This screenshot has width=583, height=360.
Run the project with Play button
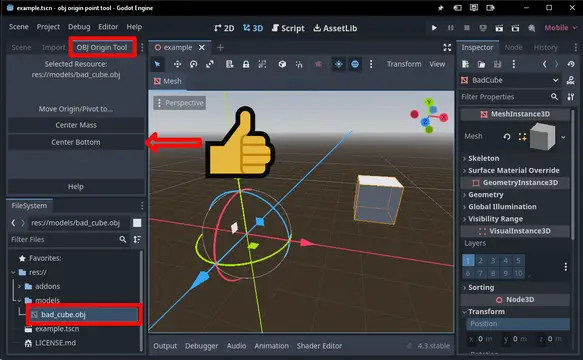click(x=434, y=28)
